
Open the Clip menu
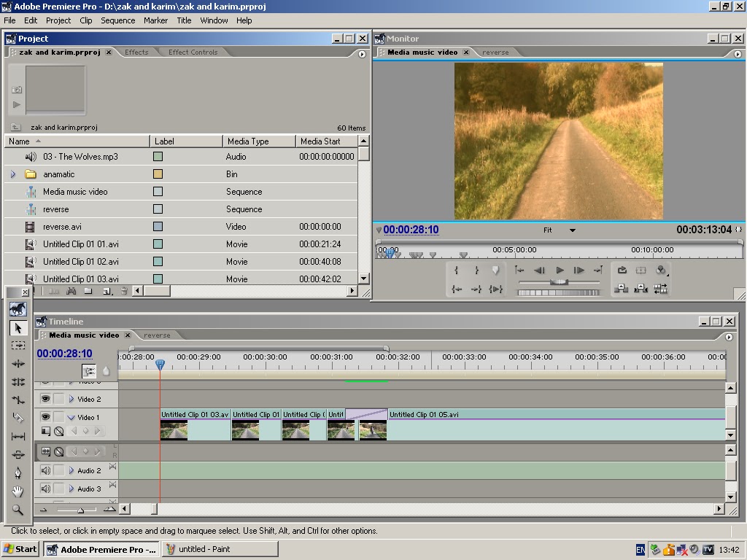[86, 20]
